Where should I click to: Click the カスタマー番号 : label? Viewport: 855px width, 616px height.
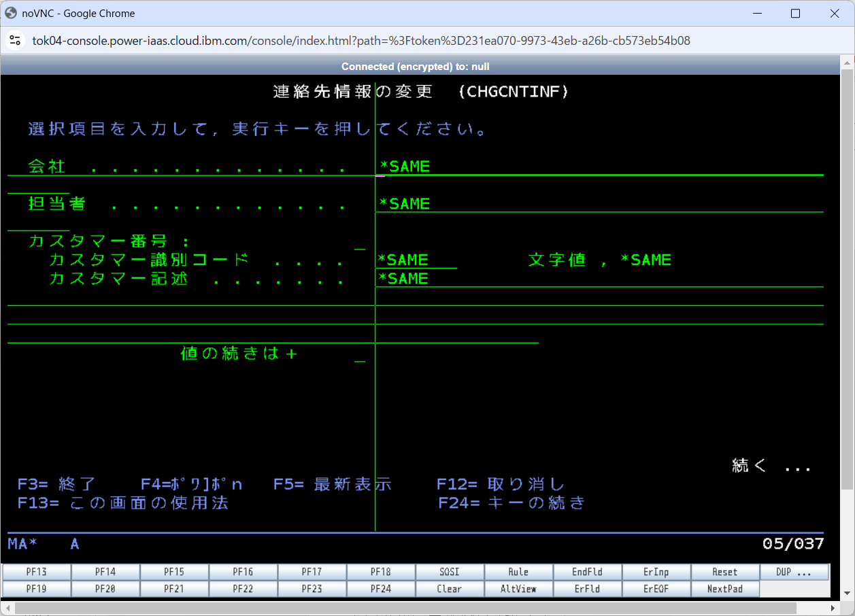click(109, 241)
